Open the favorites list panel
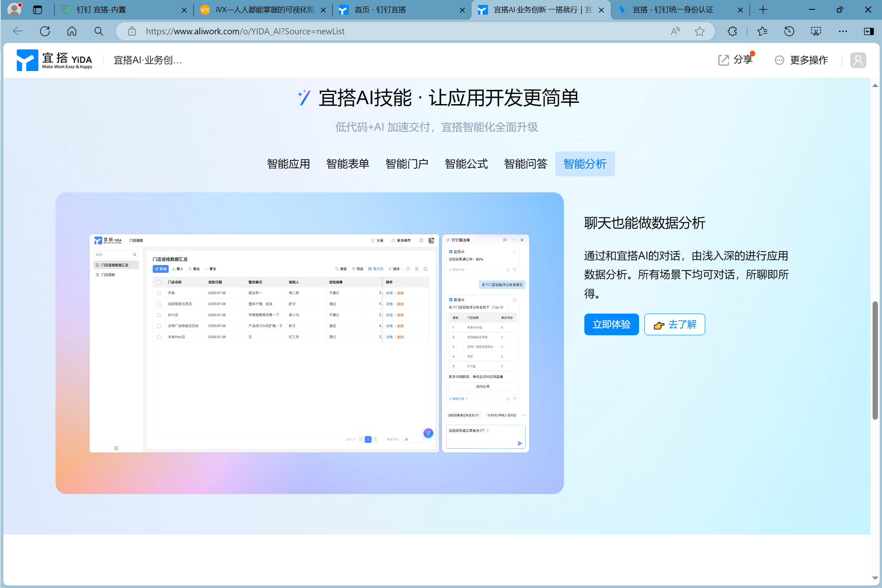Image resolution: width=882 pixels, height=588 pixels. pos(762,31)
